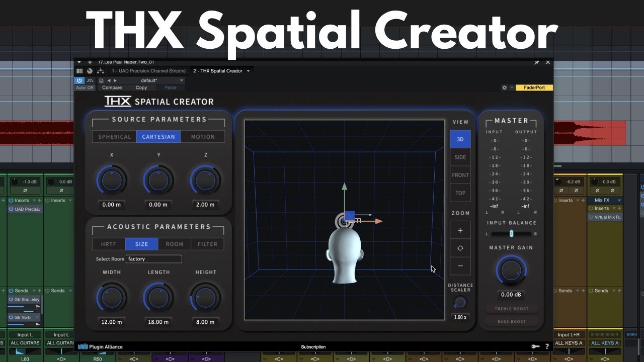Open the plugin settings gear icon
The width and height of the screenshot is (644, 362).
coord(505,87)
